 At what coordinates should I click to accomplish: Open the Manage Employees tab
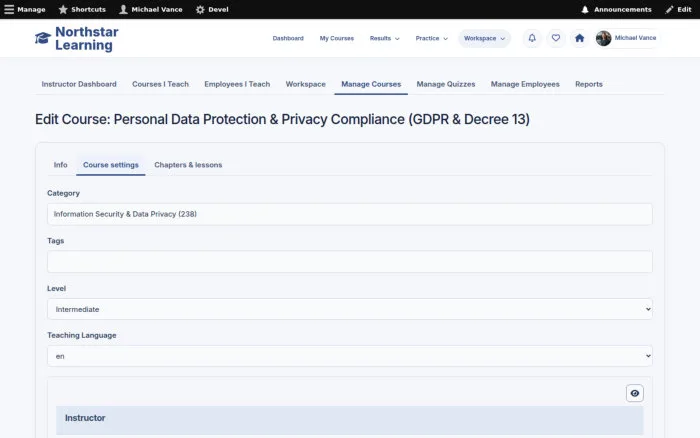[525, 84]
